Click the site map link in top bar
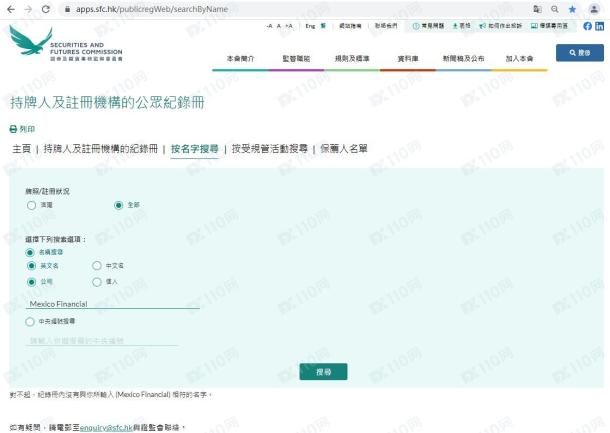Viewport: 610px width, 433px height. pos(350,26)
